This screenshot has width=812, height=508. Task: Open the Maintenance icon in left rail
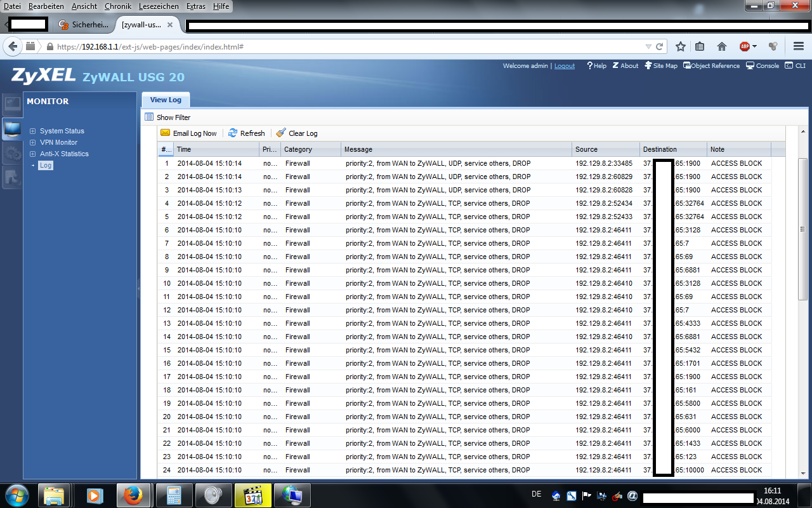[x=12, y=178]
